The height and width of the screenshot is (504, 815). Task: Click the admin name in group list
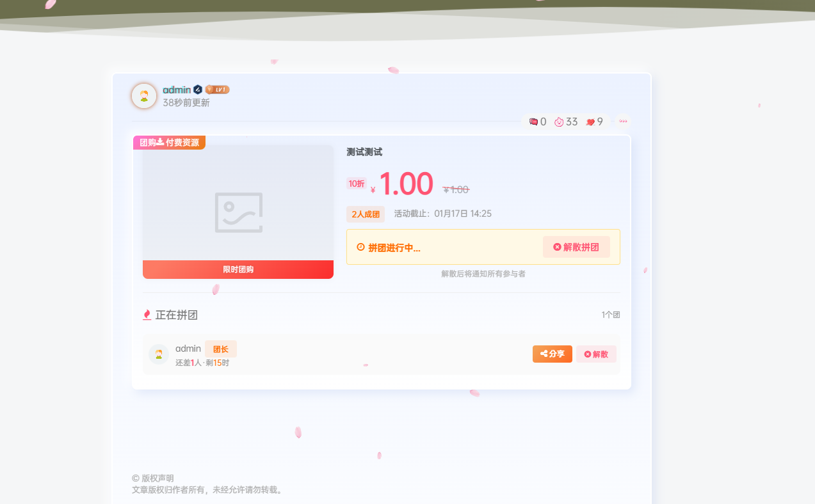[188, 349]
